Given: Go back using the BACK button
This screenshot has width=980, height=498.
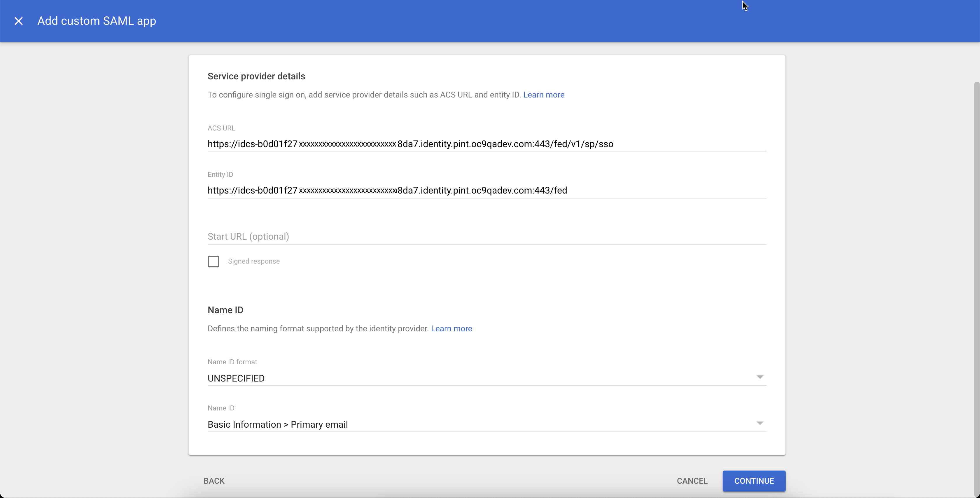Looking at the screenshot, I should [x=213, y=481].
